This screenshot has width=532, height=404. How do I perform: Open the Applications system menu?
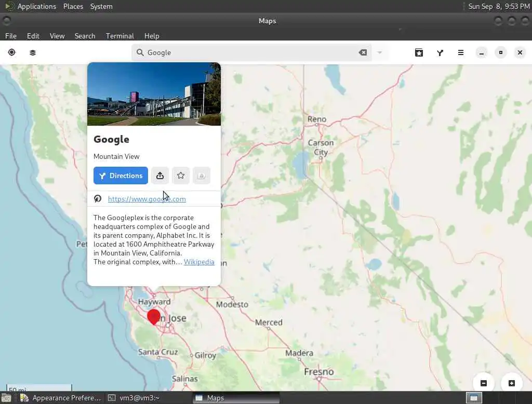[37, 6]
